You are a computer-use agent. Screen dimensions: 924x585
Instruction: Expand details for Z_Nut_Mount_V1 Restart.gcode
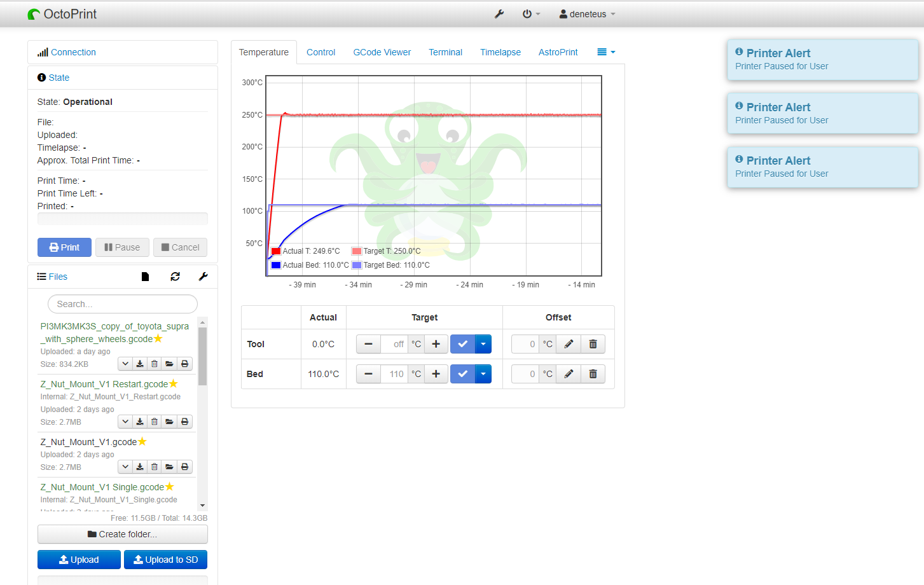(x=125, y=422)
